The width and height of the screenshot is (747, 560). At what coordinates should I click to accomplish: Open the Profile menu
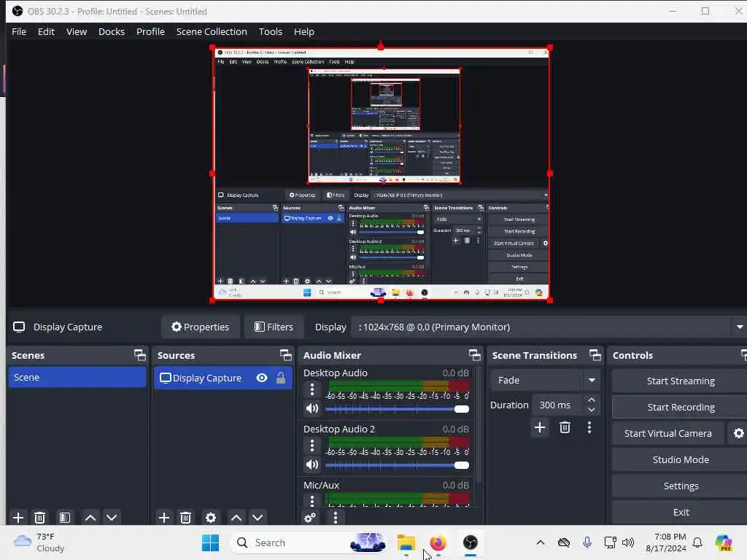point(150,31)
